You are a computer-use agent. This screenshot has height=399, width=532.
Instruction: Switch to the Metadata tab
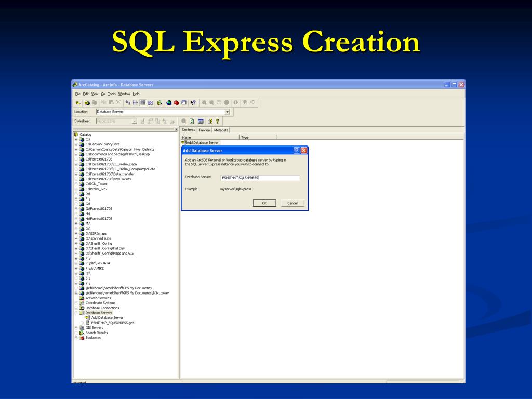(221, 130)
